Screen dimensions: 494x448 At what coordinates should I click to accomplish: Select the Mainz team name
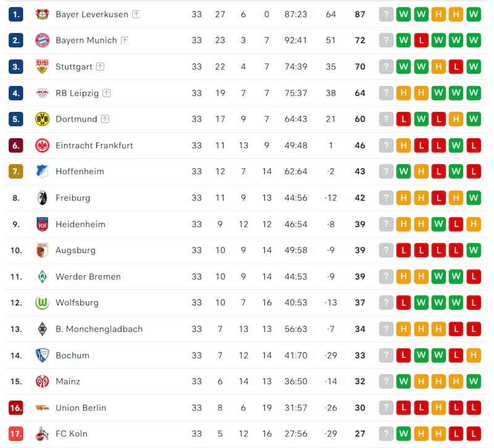tap(68, 381)
